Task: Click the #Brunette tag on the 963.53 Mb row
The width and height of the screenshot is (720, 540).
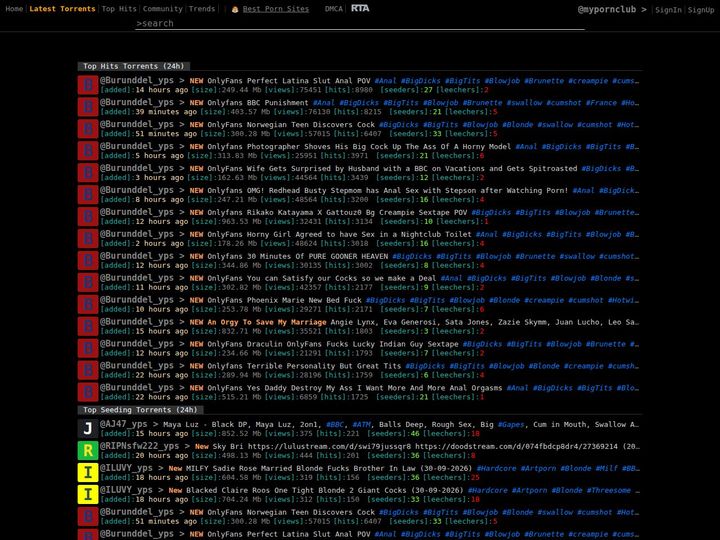Action: pos(617,213)
